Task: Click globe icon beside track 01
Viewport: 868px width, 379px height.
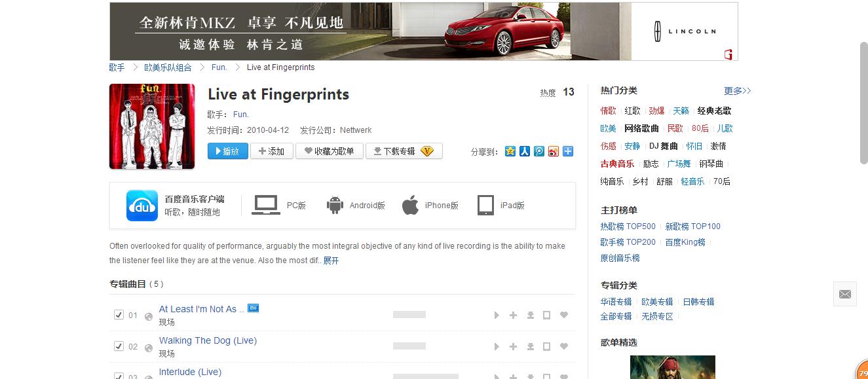Action: click(x=149, y=317)
